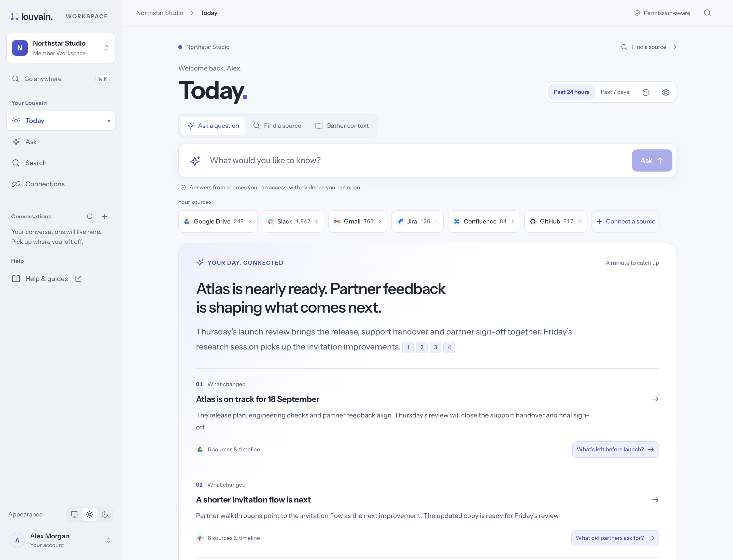Expand the Northstar Studio workspace switcher
The width and height of the screenshot is (733, 560).
coord(61,48)
